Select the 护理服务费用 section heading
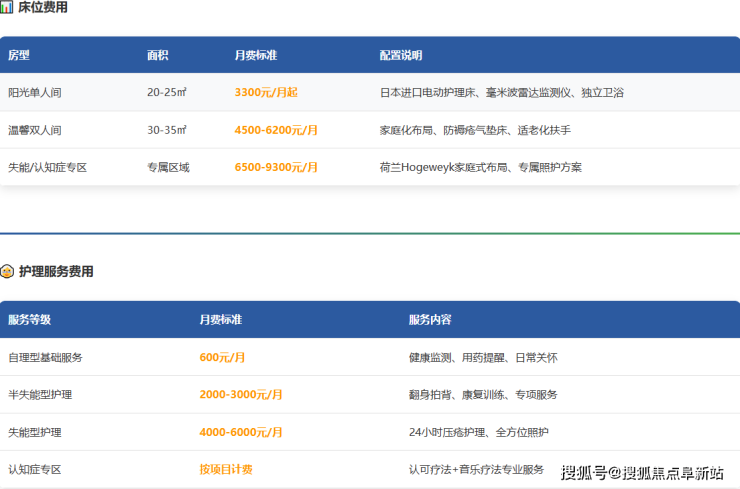This screenshot has width=740, height=489. tap(56, 271)
